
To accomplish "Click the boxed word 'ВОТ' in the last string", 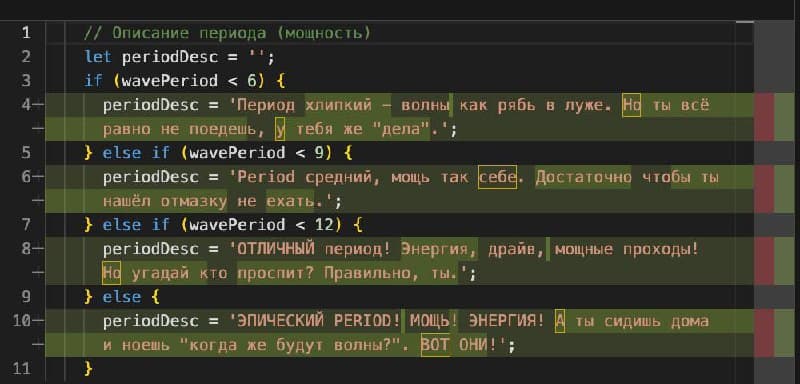I will coord(435,345).
